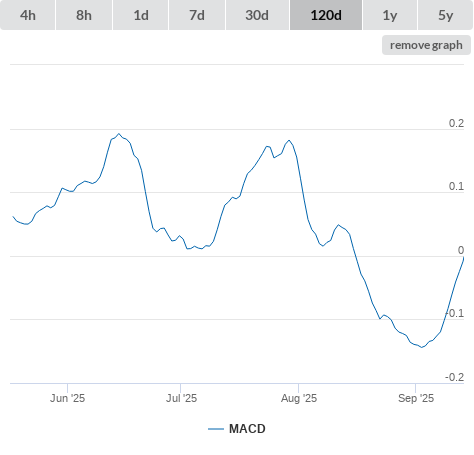Click the MACD peak near late July
Viewport: 474px width, 455px height.
coord(289,140)
